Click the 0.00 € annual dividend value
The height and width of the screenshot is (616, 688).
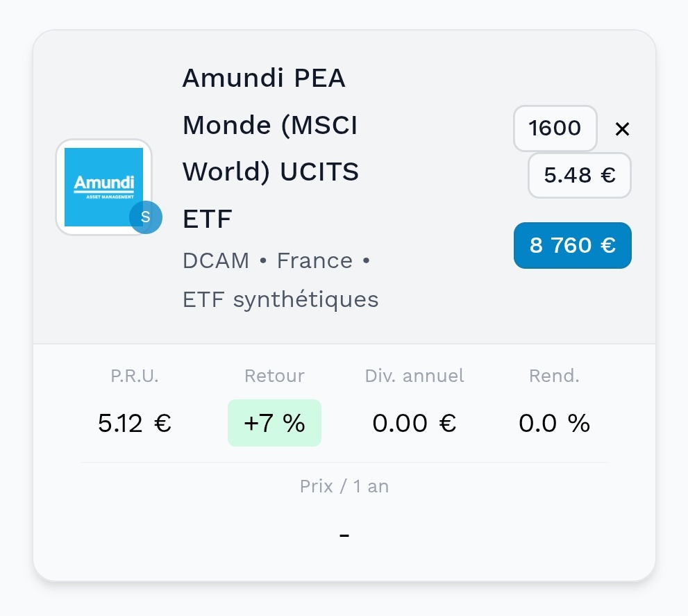tap(414, 423)
